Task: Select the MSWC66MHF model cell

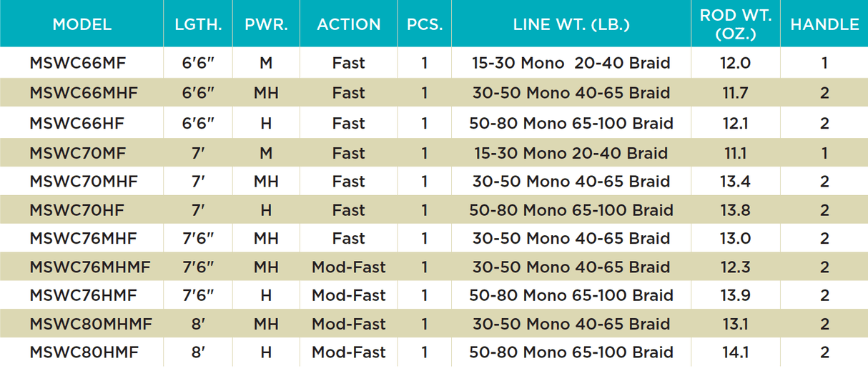Action: [x=83, y=93]
